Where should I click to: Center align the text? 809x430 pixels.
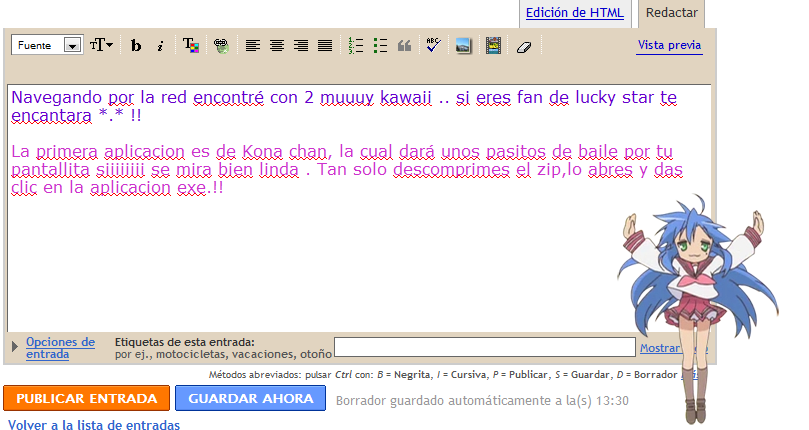click(277, 46)
